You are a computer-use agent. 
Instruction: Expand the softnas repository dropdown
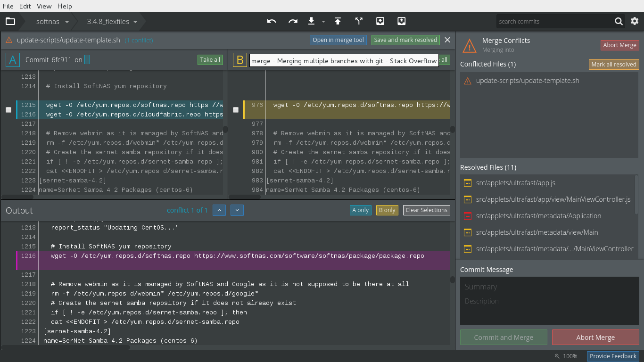tap(53, 22)
